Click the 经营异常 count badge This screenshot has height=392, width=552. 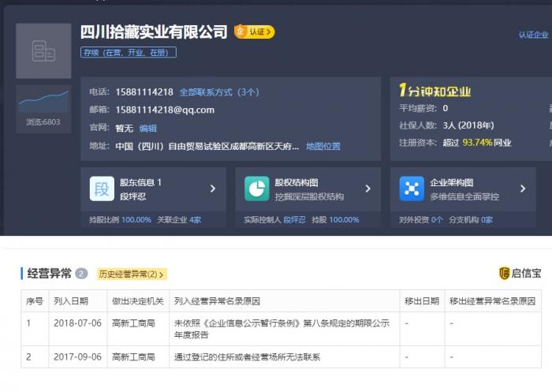pyautogui.click(x=81, y=274)
